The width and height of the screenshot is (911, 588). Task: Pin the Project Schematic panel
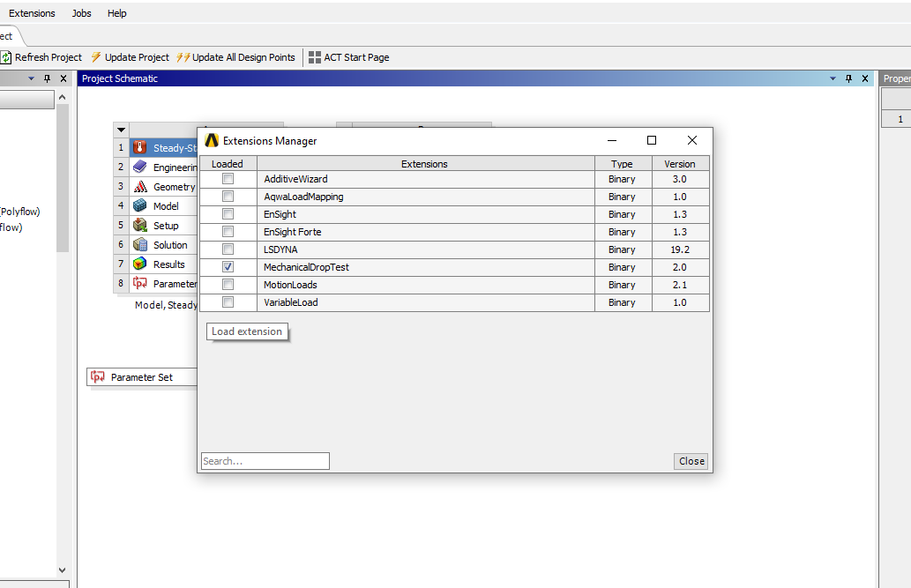849,78
